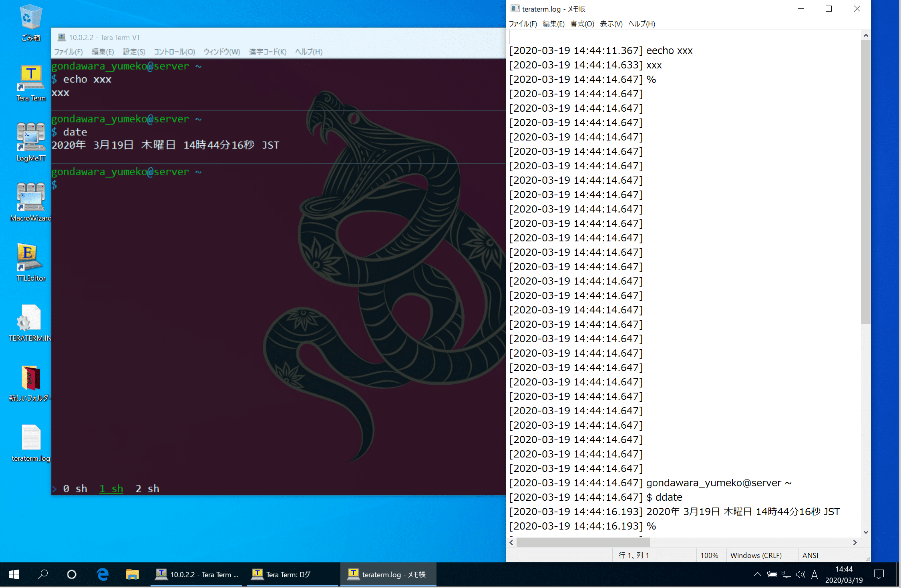The width and height of the screenshot is (901, 588).
Task: Select the LogMeTT desktop shortcut
Action: pos(31,142)
